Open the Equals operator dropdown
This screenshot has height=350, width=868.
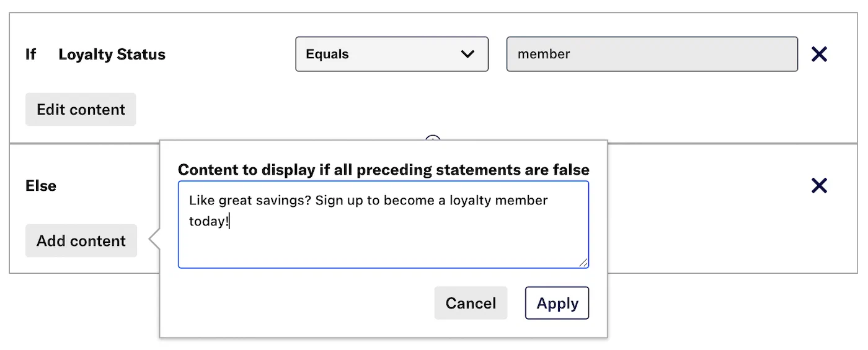(391, 55)
